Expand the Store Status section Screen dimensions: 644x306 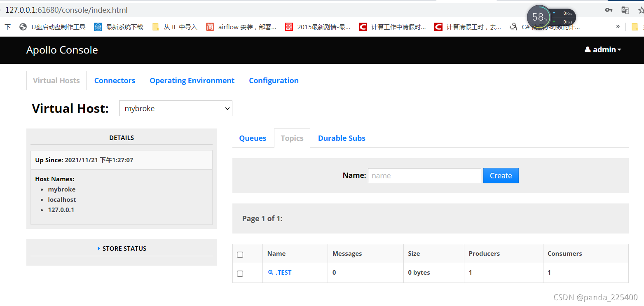[122, 248]
